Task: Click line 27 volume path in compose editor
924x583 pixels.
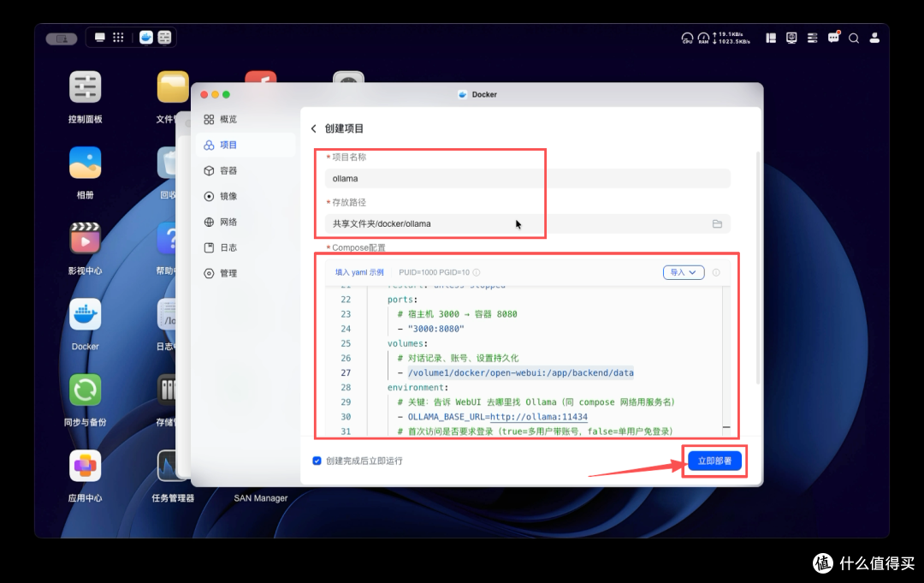Action: (x=520, y=372)
